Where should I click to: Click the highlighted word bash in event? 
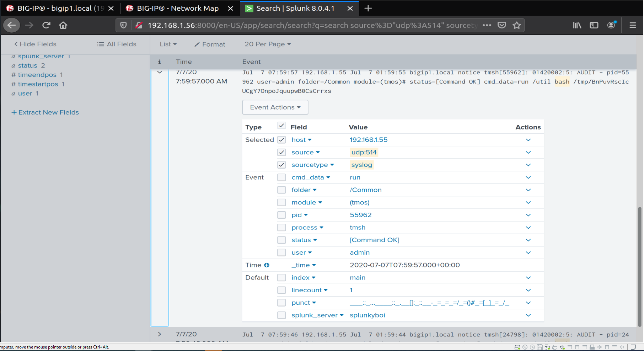562,81
